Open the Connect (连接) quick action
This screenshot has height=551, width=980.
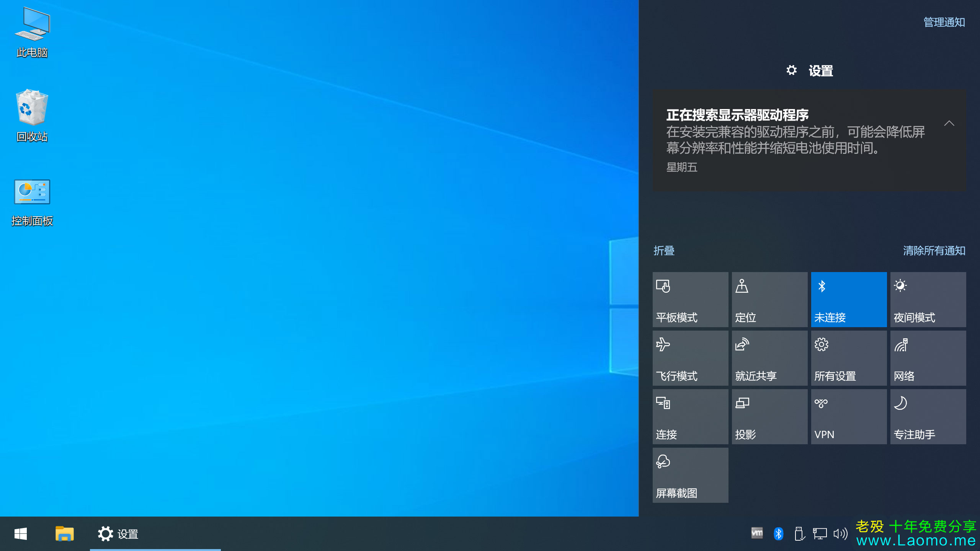click(x=690, y=417)
